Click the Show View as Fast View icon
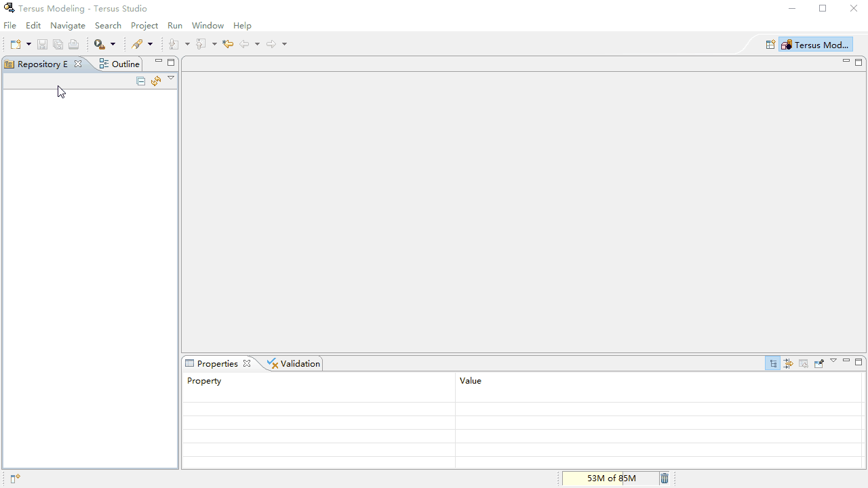 [16, 479]
